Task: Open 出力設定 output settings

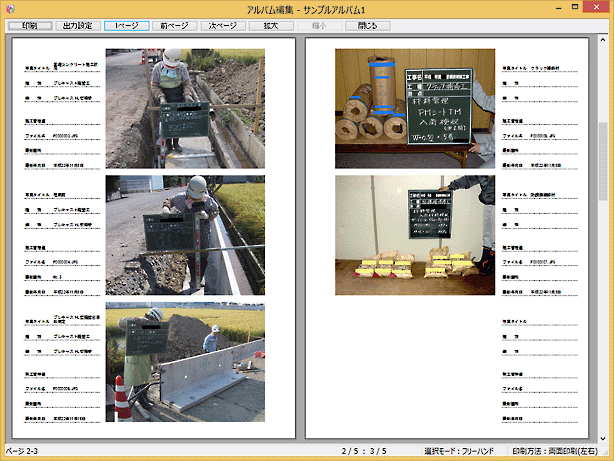Action: 78,25
